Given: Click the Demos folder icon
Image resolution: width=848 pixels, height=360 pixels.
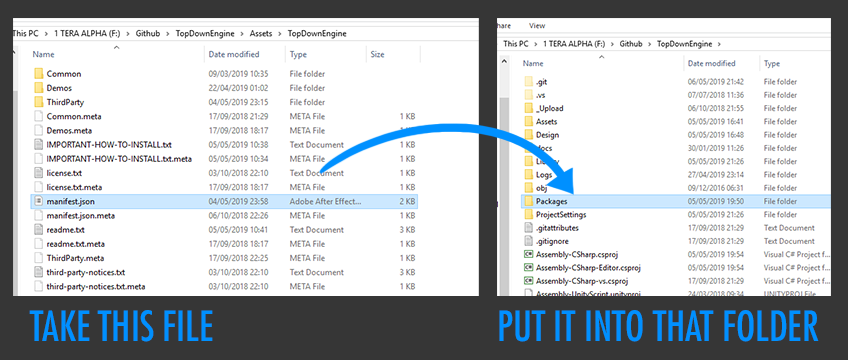Looking at the screenshot, I should tap(38, 88).
